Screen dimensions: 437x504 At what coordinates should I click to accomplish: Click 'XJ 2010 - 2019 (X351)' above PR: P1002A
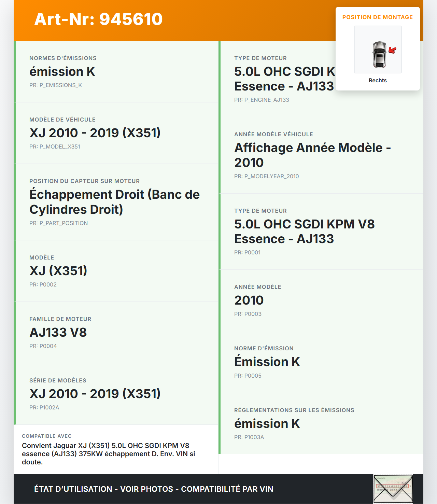(95, 394)
